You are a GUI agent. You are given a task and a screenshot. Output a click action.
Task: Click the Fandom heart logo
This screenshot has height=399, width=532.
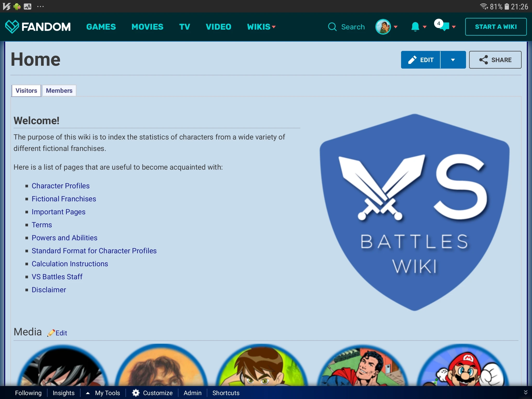click(x=12, y=26)
